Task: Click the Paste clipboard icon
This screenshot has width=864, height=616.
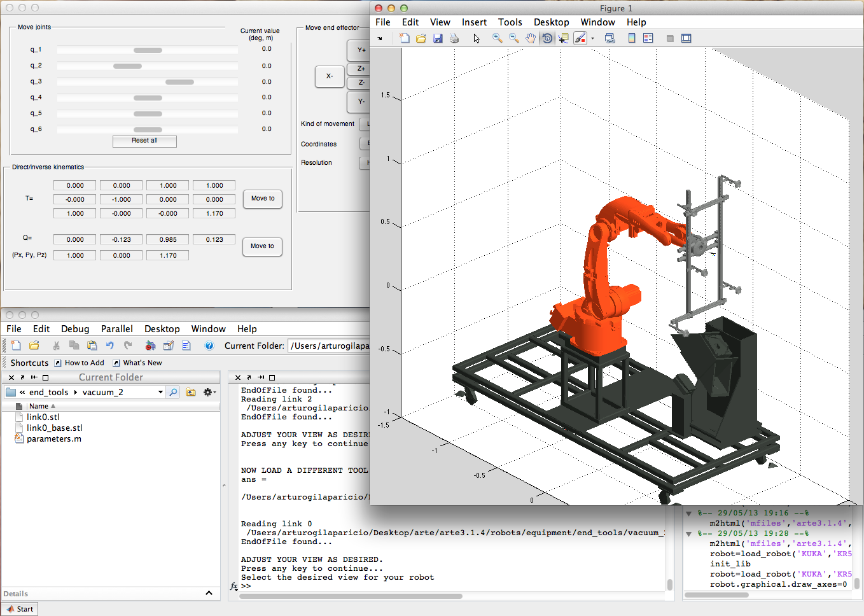Action: (92, 346)
